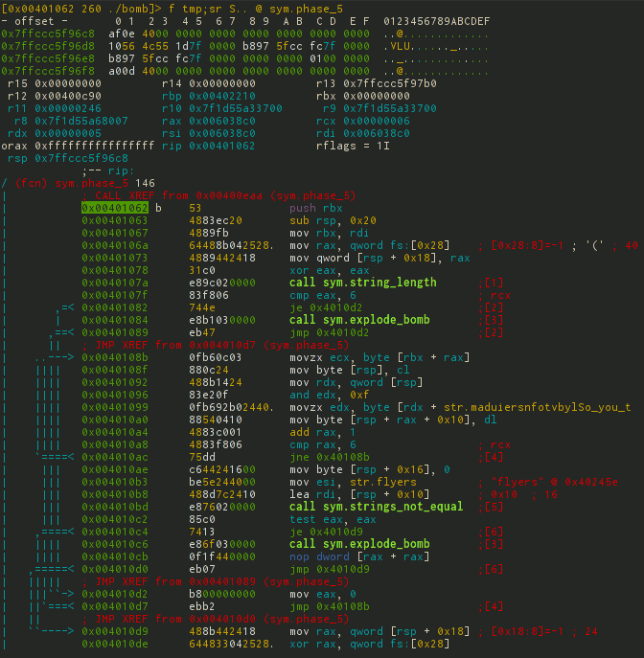Click 'lea rdi, [rsp + 0x10]' instruction
This screenshot has width=644, height=658.
(x=359, y=494)
